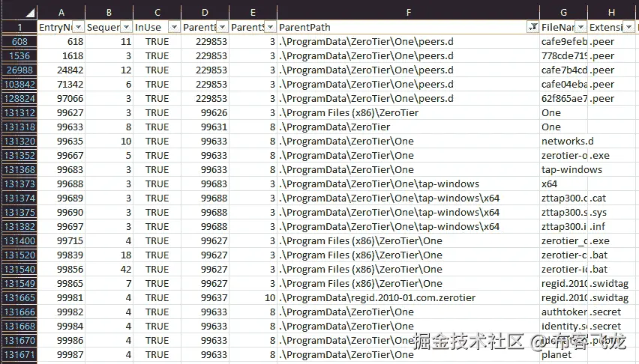The height and width of the screenshot is (364, 639).
Task: Open the EntryNumber column filter dropdown
Action: click(x=78, y=27)
